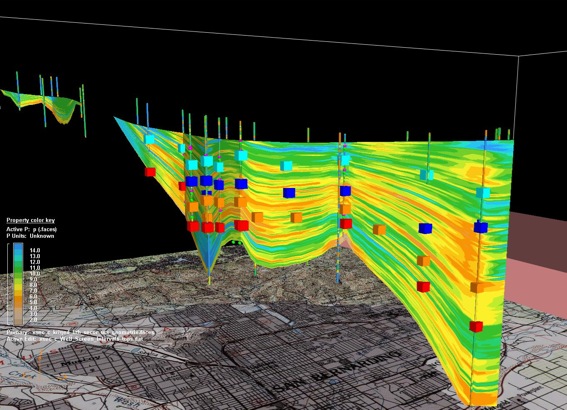The image size is (567, 410).
Task: Select the leftmost red cube marker on the section
Action: [150, 172]
